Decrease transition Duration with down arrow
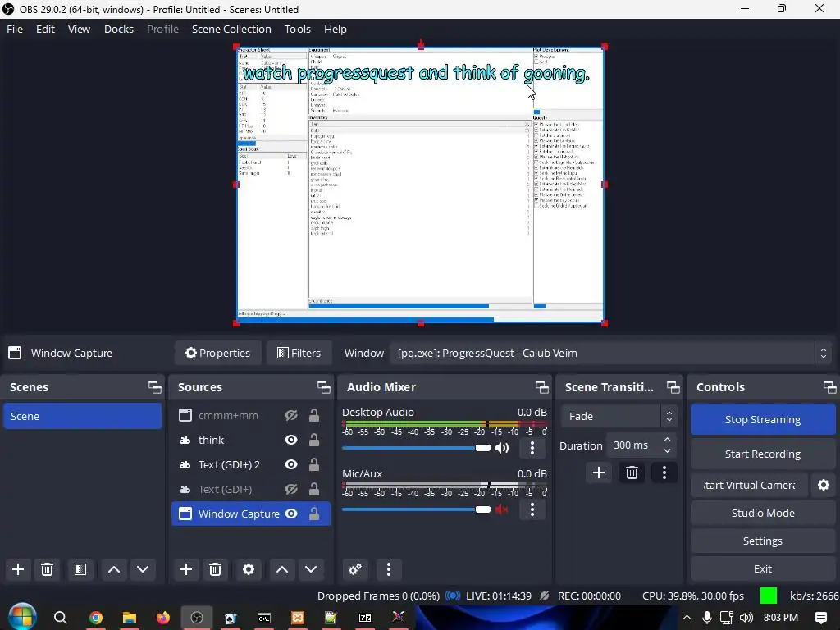Viewport: 840px width, 630px height. (667, 451)
